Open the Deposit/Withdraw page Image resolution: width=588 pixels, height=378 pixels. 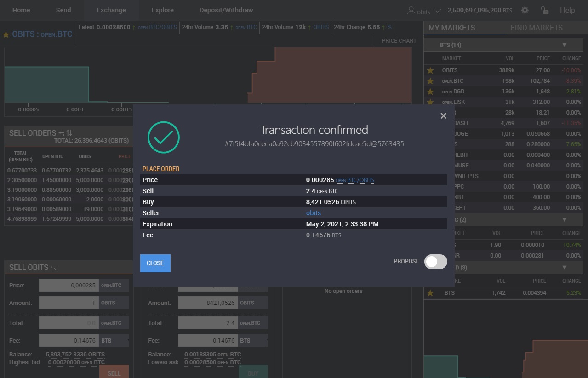click(226, 10)
